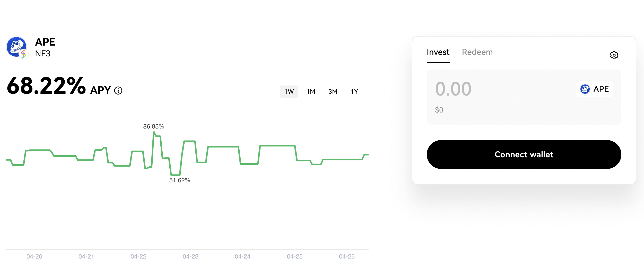Select the 3M time range
This screenshot has width=644, height=275.
tap(333, 92)
